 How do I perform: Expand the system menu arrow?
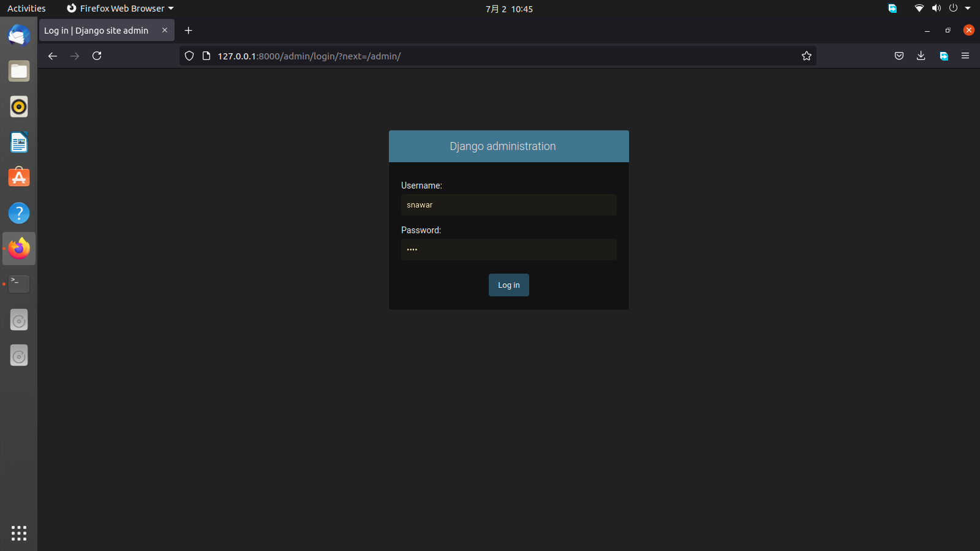(x=968, y=9)
